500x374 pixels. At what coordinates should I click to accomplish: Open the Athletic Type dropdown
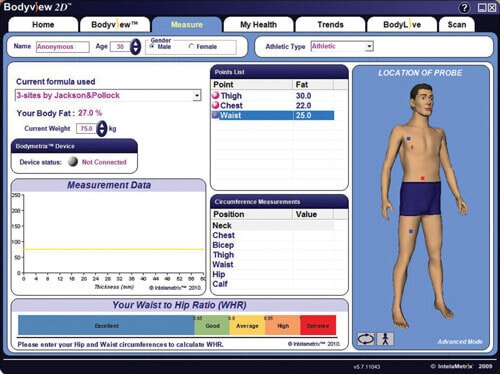369,46
